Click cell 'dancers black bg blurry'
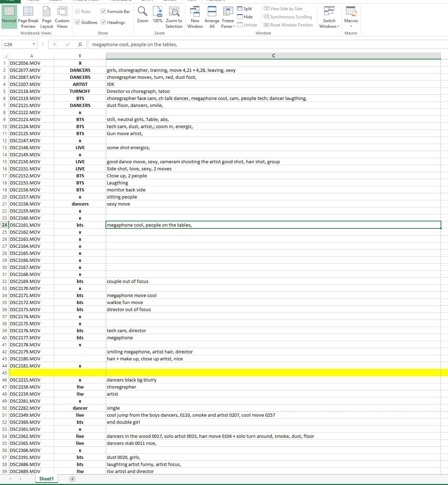Image resolution: width=448 pixels, height=485 pixels. pyautogui.click(x=273, y=380)
